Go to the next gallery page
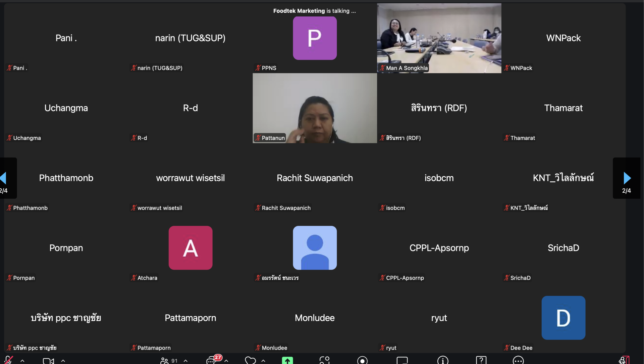This screenshot has width=644, height=364. (627, 178)
